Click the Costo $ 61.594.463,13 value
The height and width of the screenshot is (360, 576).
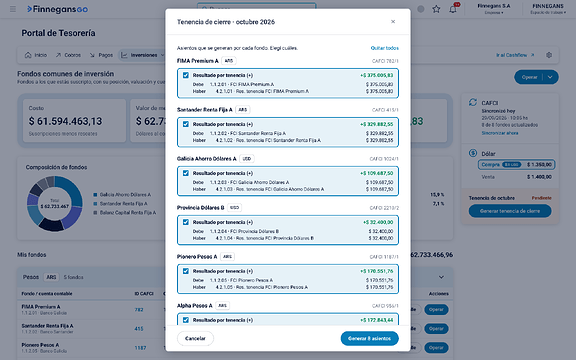[x=65, y=121]
